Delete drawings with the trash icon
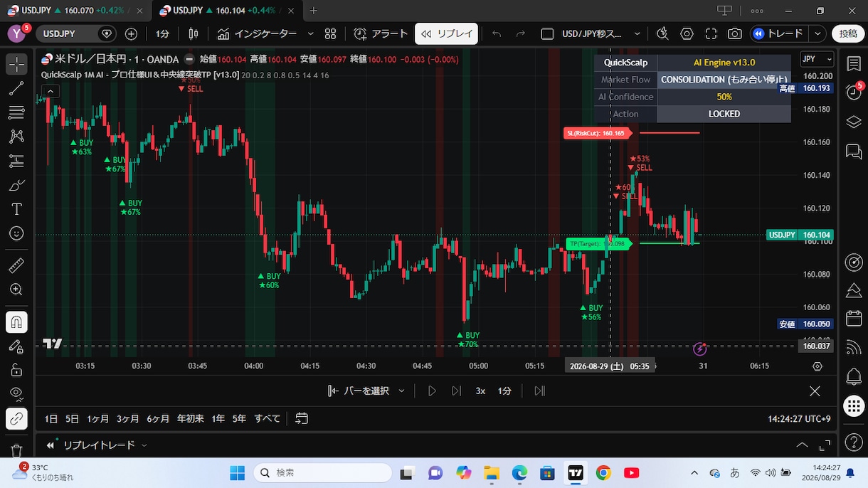The height and width of the screenshot is (488, 868). 16,451
